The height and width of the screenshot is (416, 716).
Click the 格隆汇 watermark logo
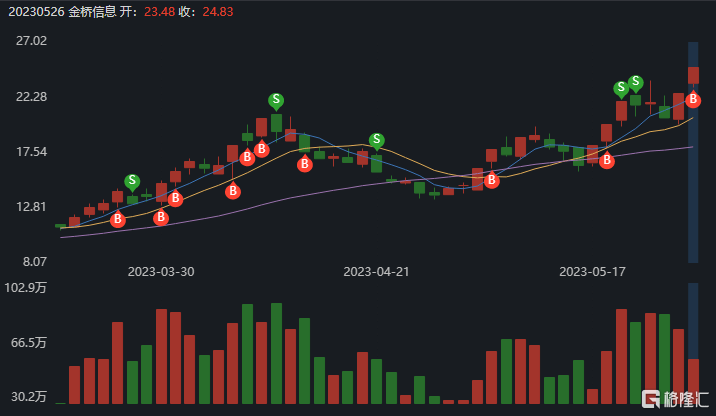coord(676,399)
